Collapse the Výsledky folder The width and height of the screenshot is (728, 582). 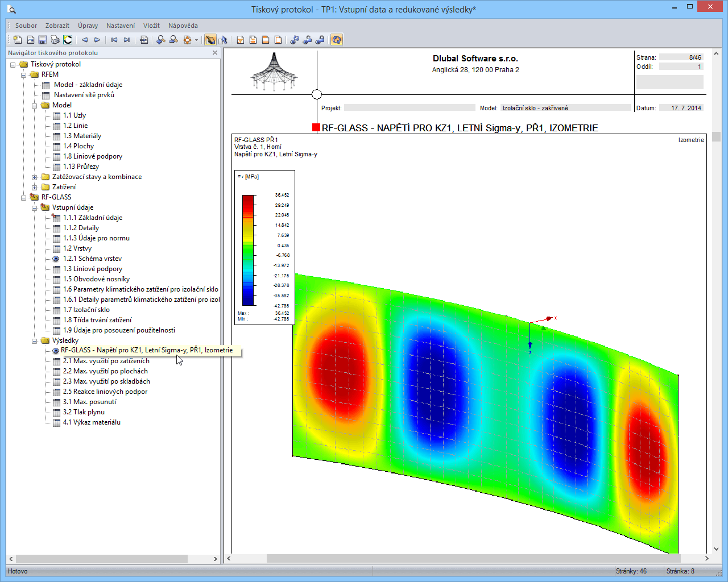click(35, 341)
